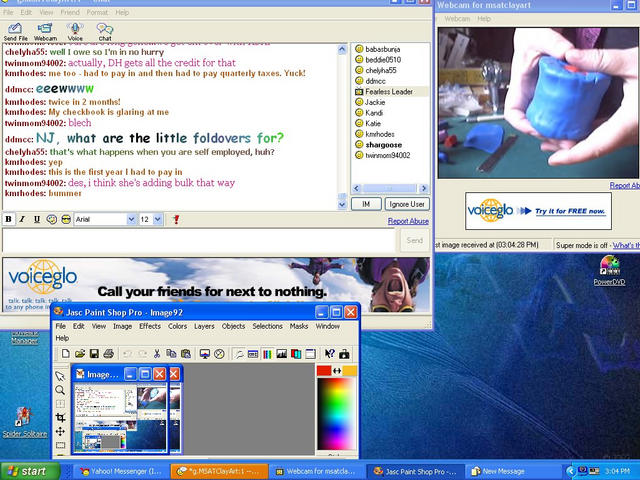Click the Paste clipboard icon in Paint Shop Pro
The height and width of the screenshot is (480, 640).
coord(186,353)
